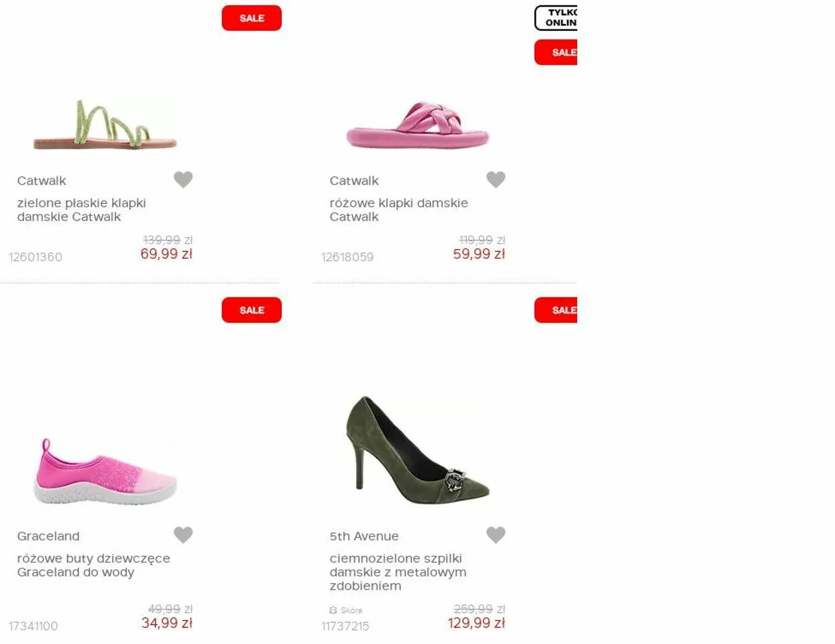Open 'ciemnozielone szpilki damskie z metalowym zdobieniem'

397,572
